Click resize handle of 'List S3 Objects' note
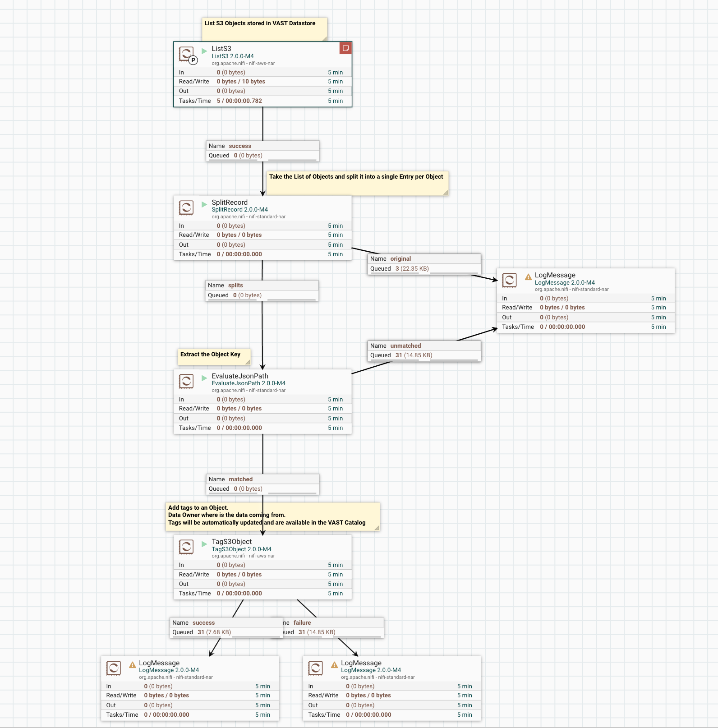718x728 pixels. click(x=324, y=39)
